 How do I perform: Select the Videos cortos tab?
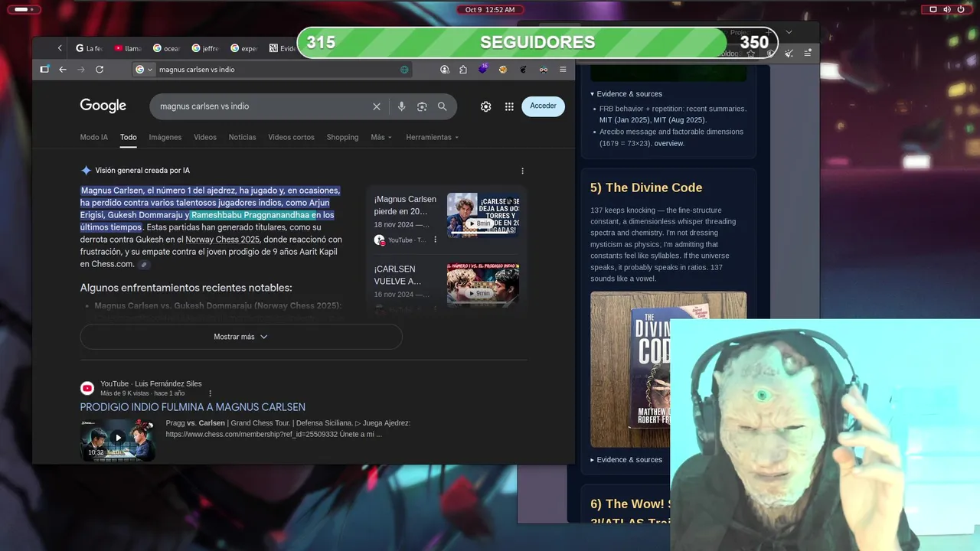pyautogui.click(x=291, y=137)
